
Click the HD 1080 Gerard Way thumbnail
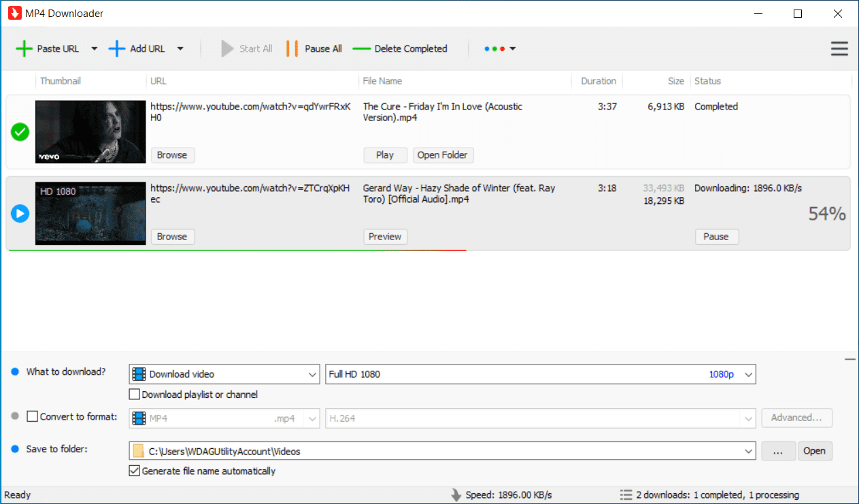tap(90, 214)
